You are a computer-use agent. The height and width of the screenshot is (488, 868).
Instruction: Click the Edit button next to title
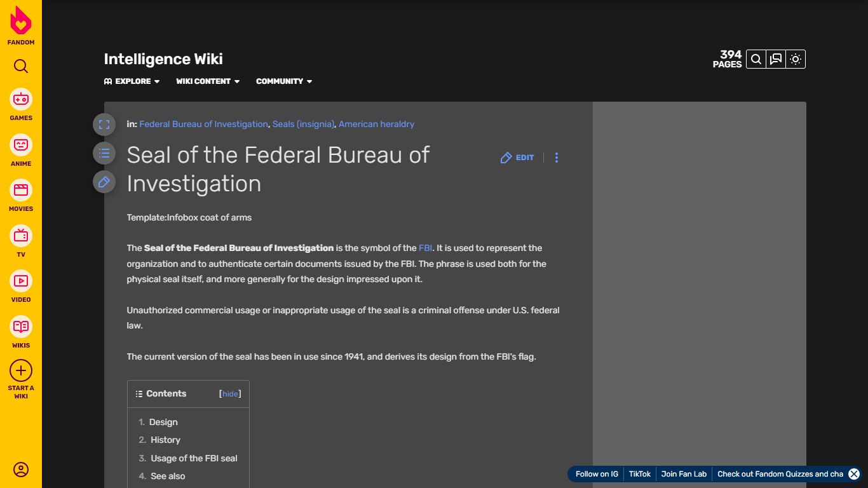[x=517, y=158]
